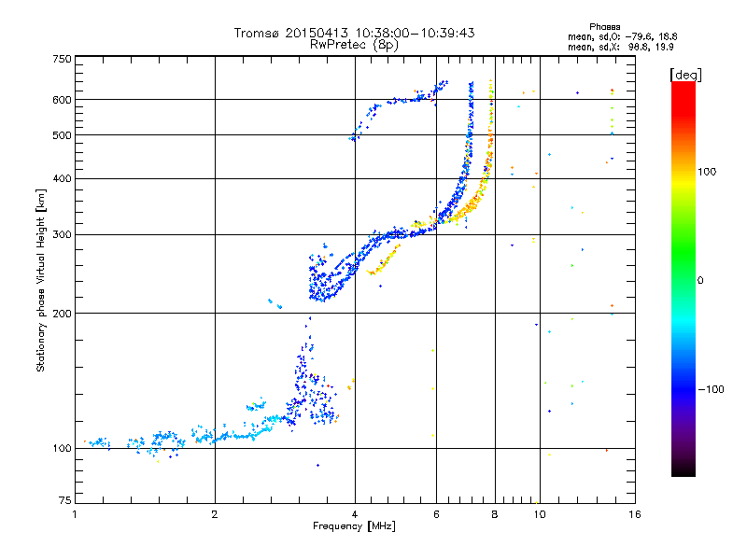Click the y-axis tick label '400'
The image size is (747, 560).
pyautogui.click(x=62, y=178)
